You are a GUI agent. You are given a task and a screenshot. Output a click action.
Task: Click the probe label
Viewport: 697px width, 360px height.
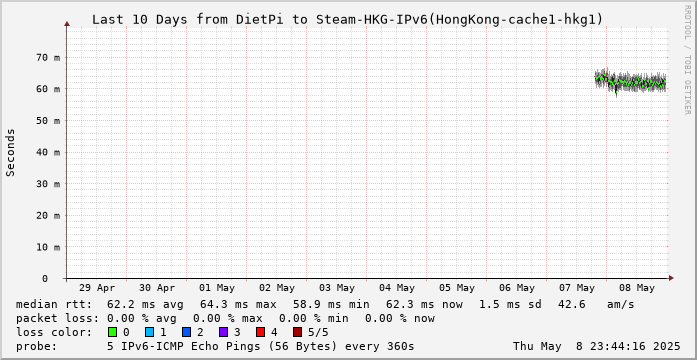[37, 346]
